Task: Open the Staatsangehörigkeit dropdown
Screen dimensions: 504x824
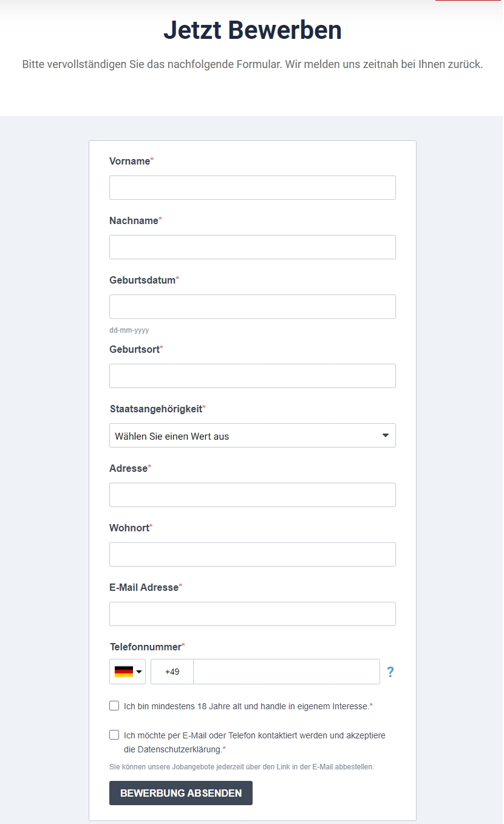Action: pyautogui.click(x=253, y=435)
